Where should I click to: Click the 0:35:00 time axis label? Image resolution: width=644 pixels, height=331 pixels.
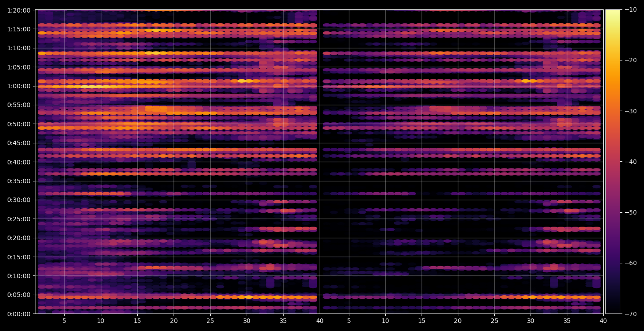19,181
